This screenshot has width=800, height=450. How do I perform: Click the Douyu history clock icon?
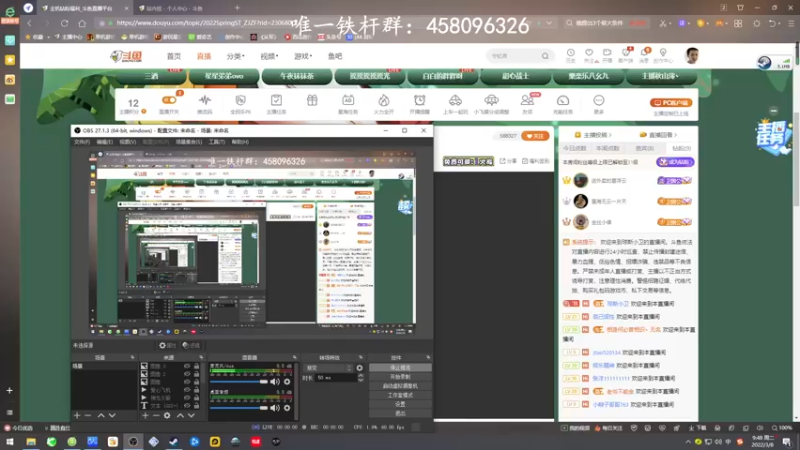570,53
